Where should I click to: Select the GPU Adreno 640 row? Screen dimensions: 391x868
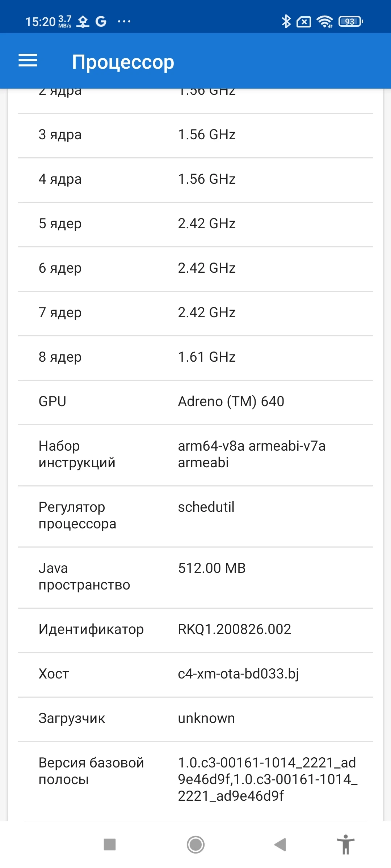195,401
